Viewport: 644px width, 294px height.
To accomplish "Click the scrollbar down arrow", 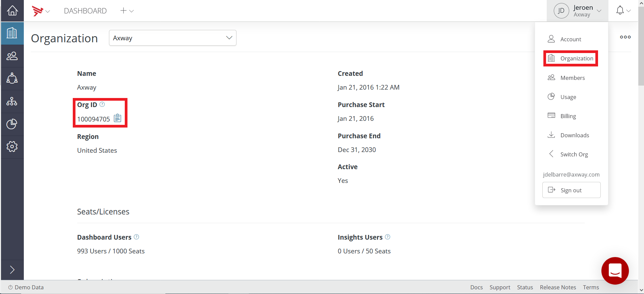I will point(641,290).
